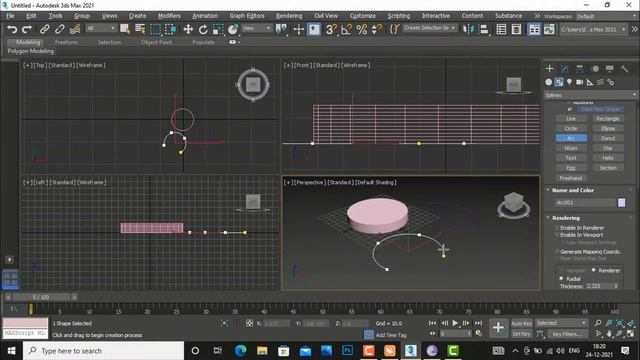
Task: Click the Helix spline button
Action: click(x=608, y=158)
